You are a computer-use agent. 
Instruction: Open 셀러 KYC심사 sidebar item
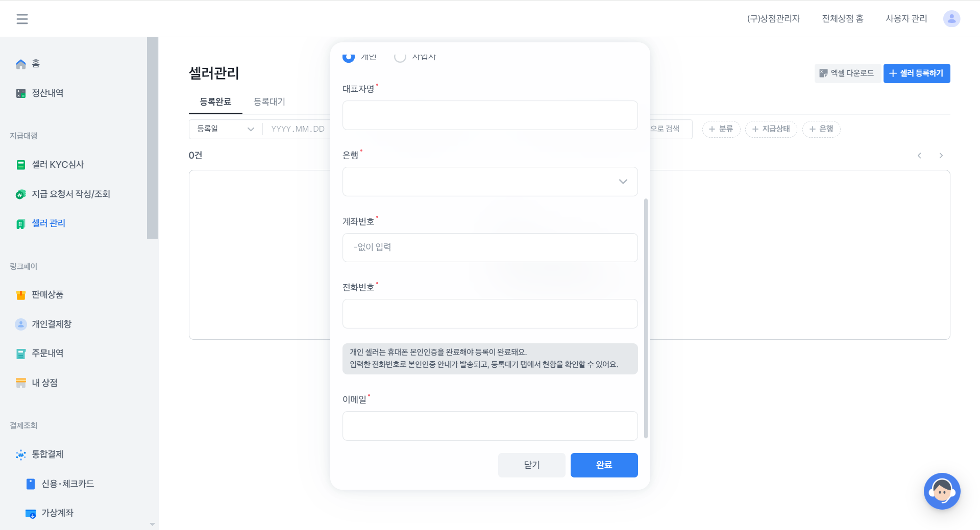click(x=57, y=164)
